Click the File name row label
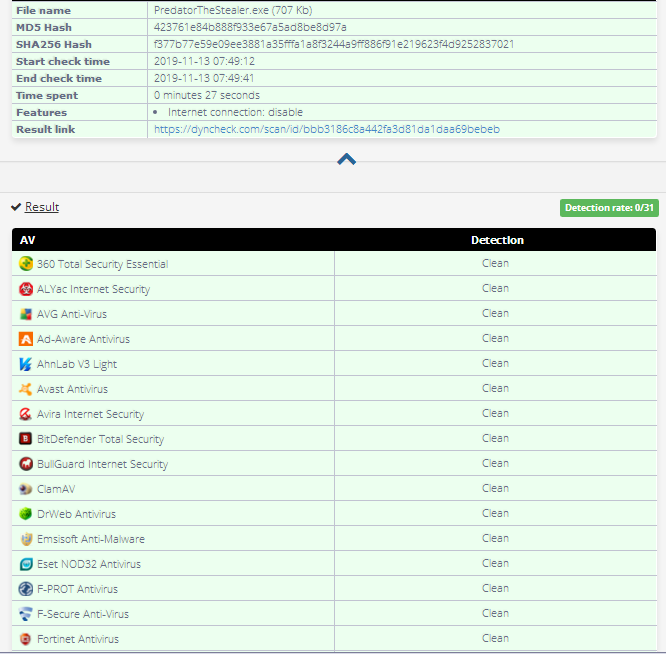Viewport: 666px width, 654px height. [43, 11]
